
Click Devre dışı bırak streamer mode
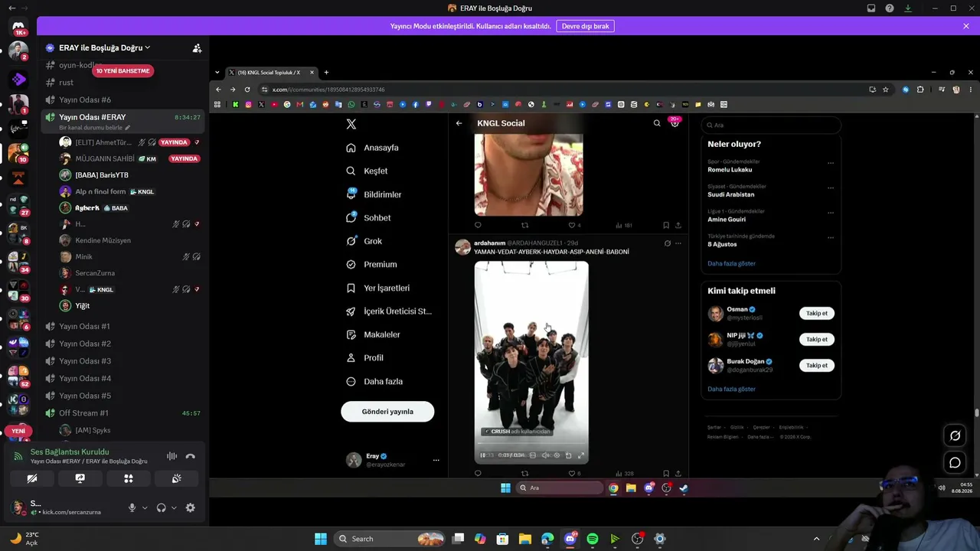point(586,26)
